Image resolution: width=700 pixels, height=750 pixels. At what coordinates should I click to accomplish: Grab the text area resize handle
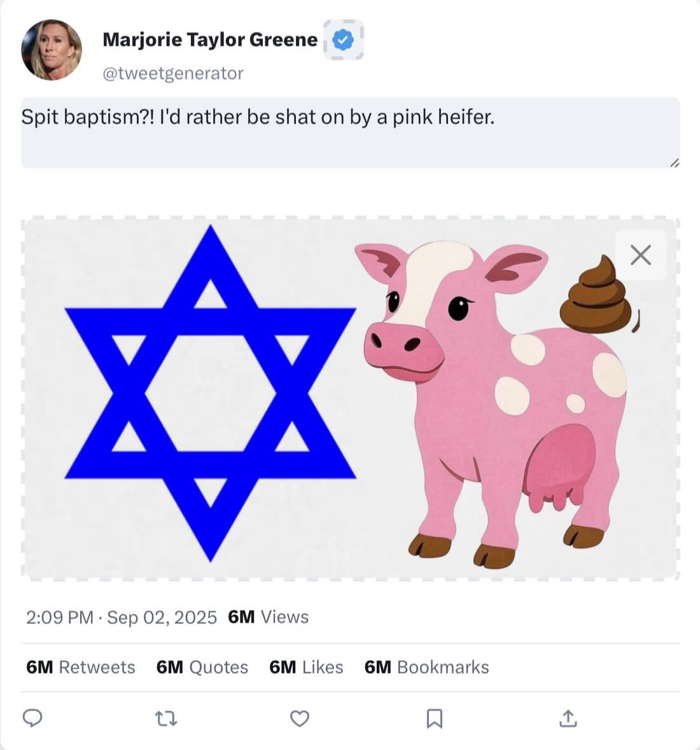click(675, 164)
